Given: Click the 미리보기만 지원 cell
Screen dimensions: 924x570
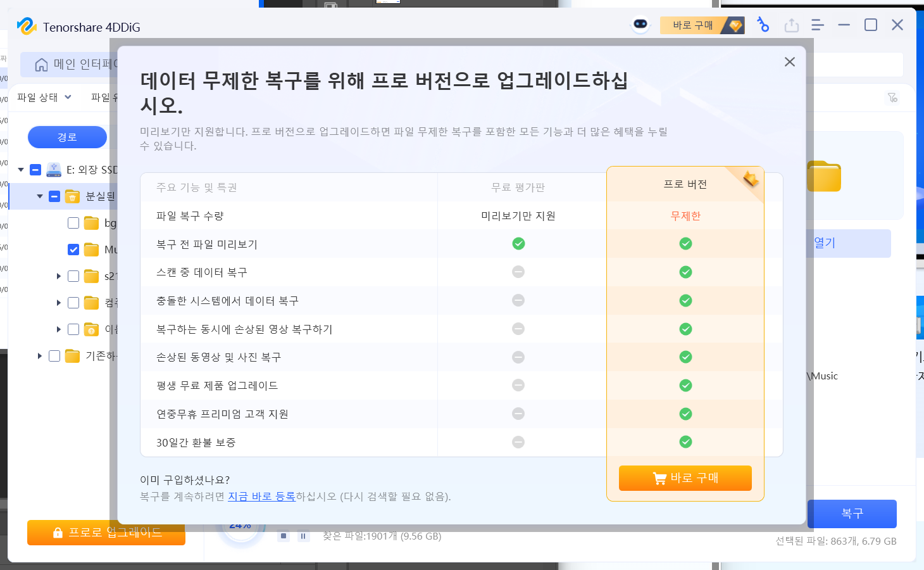Looking at the screenshot, I should pyautogui.click(x=518, y=216).
